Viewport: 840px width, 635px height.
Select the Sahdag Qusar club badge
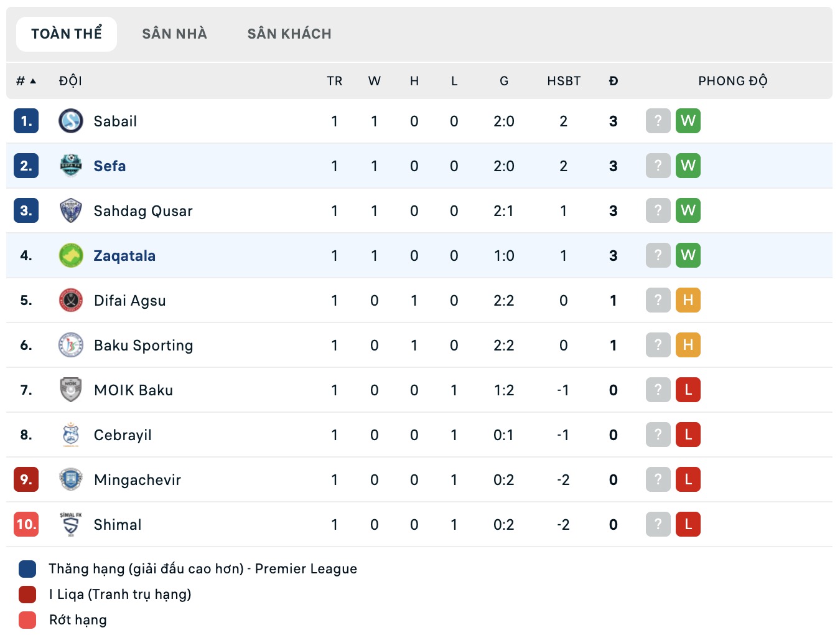tap(70, 210)
